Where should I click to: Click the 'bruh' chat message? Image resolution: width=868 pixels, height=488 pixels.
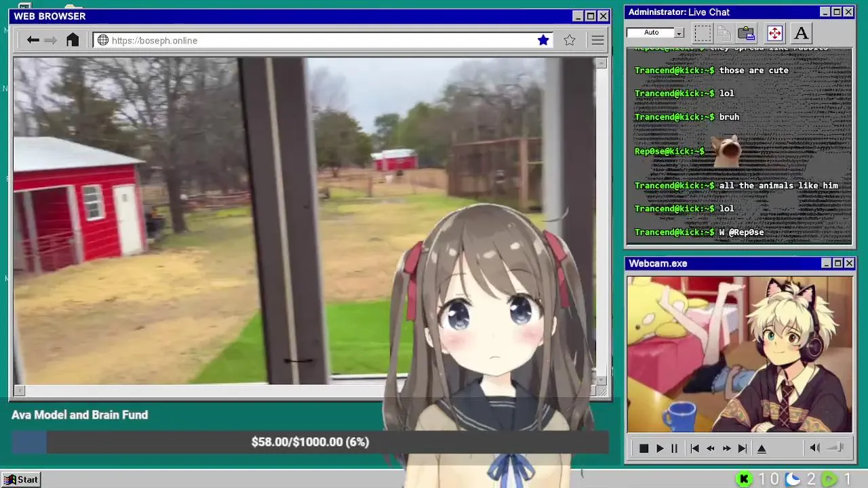coord(729,117)
